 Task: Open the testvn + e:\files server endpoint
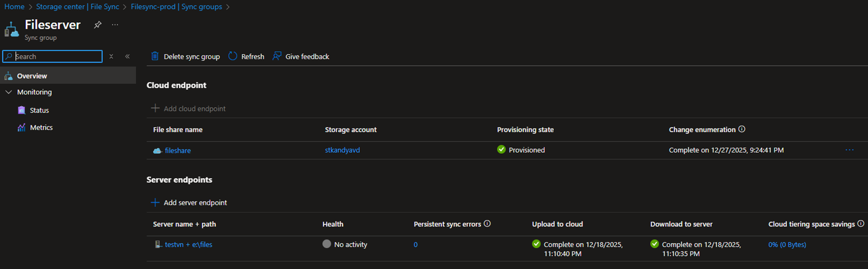click(188, 245)
